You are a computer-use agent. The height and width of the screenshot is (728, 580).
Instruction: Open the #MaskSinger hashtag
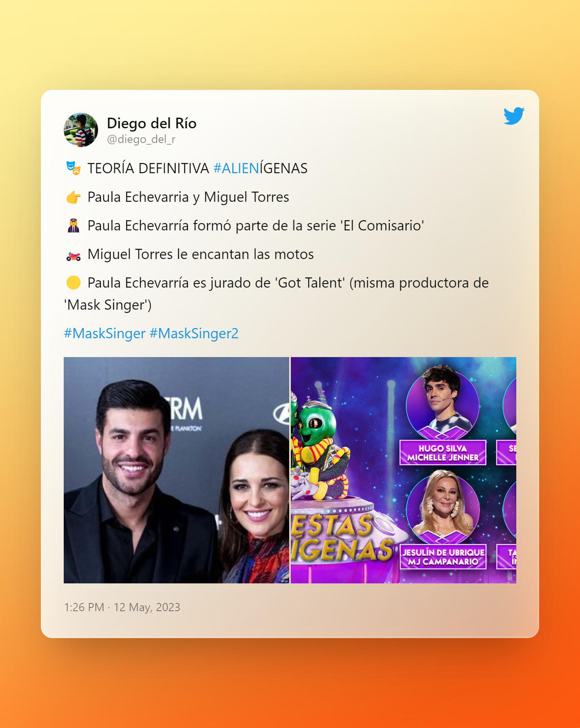click(105, 333)
